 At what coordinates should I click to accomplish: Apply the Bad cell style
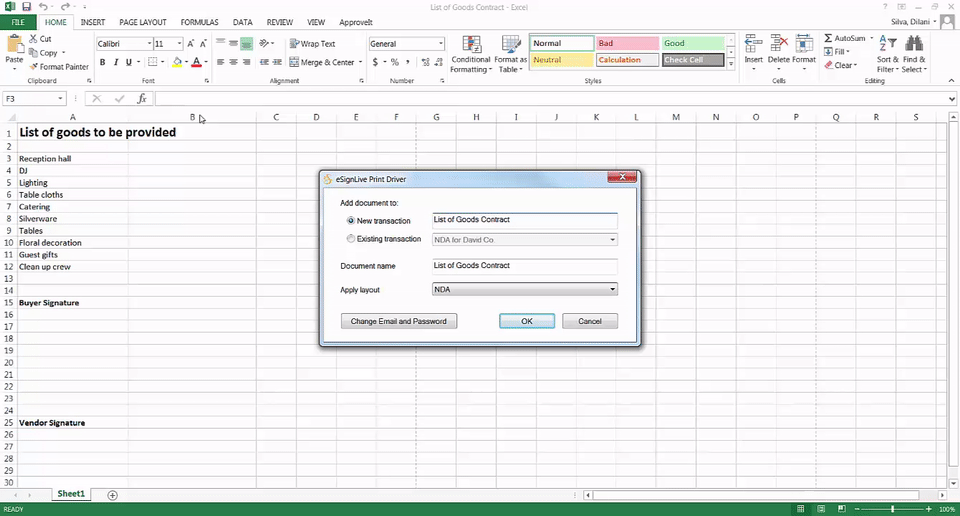click(x=627, y=43)
